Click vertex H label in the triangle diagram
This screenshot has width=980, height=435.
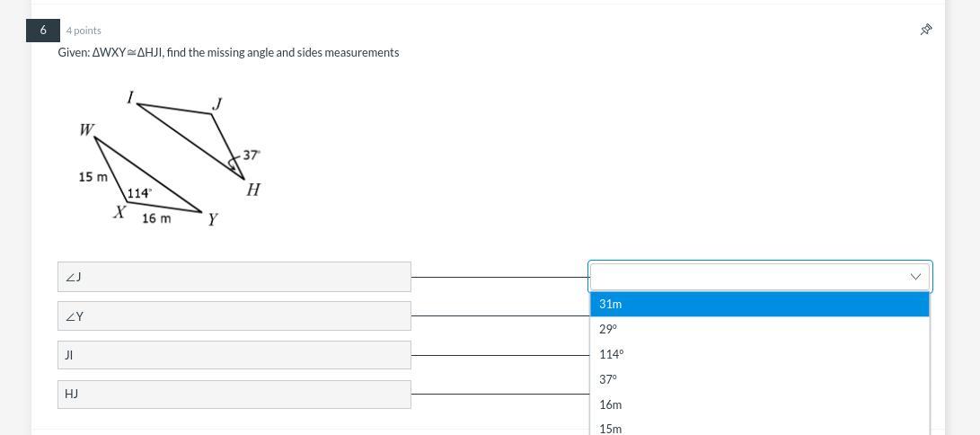(253, 190)
